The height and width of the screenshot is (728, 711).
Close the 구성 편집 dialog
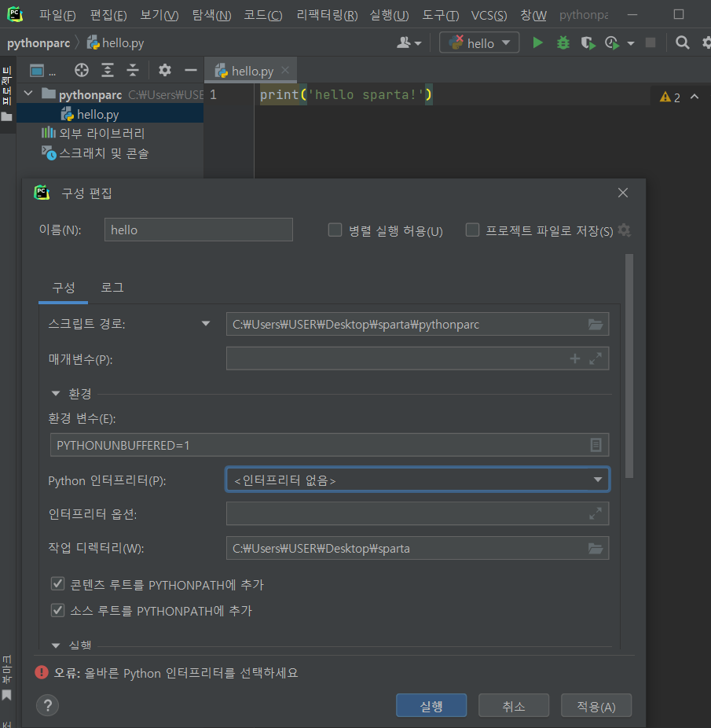point(623,193)
